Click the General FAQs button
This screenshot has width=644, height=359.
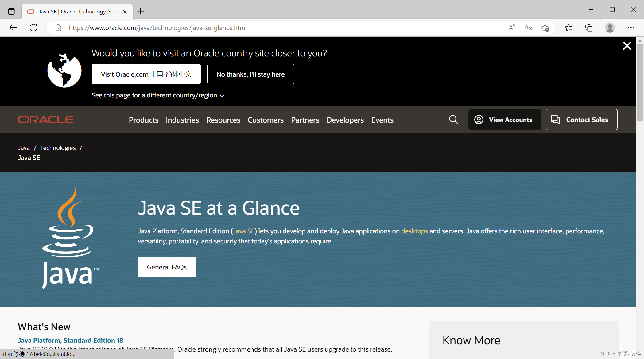point(167,267)
